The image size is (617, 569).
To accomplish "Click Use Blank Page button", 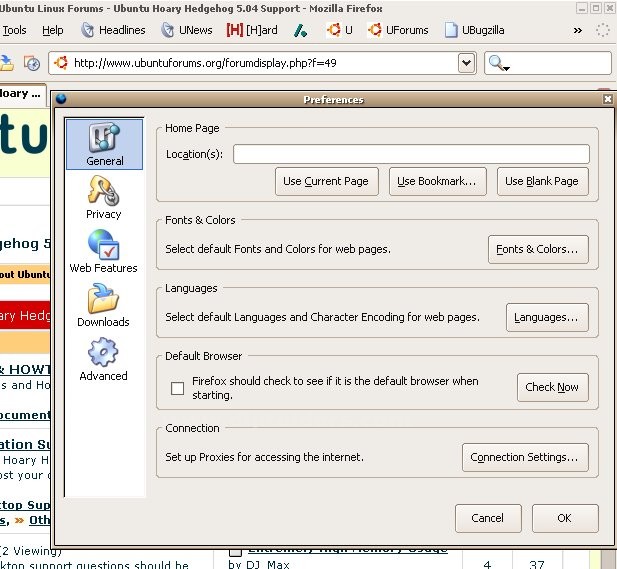I will point(543,181).
